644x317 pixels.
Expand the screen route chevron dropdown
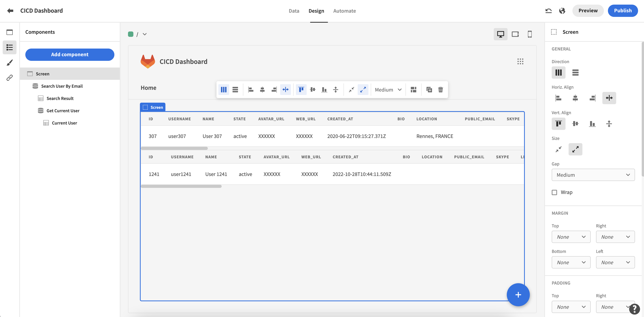144,34
